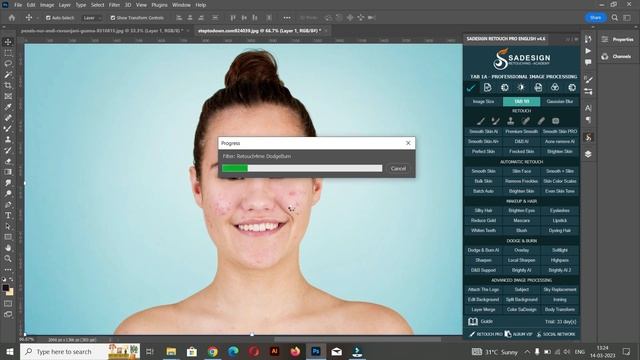640x360 pixels.
Task: Select the Hand tool
Action: [x=8, y=248]
